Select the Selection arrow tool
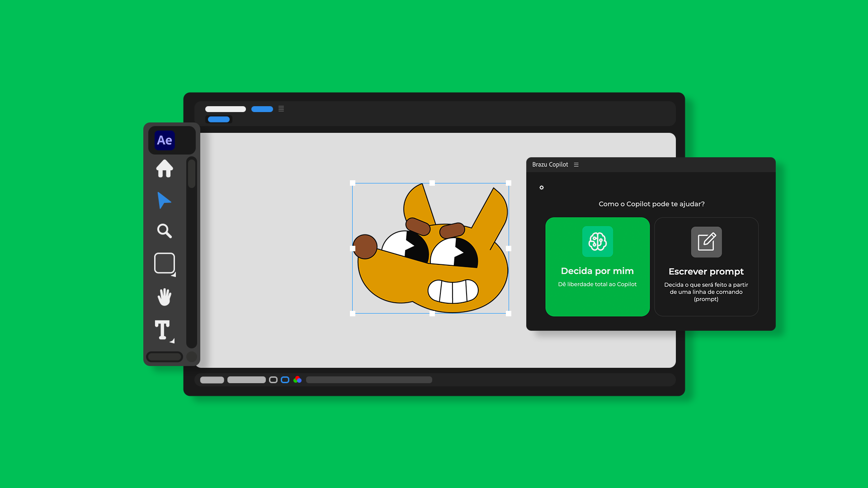868x488 pixels. click(x=164, y=200)
